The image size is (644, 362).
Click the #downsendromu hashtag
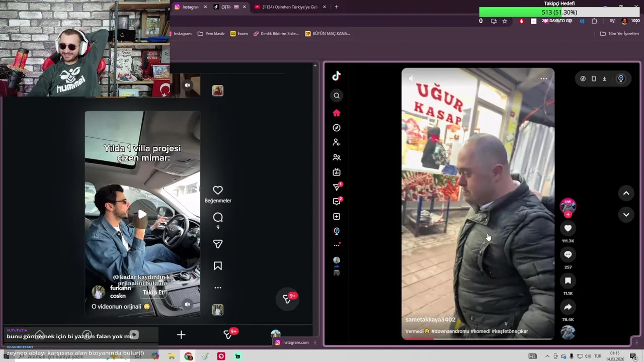click(x=450, y=331)
